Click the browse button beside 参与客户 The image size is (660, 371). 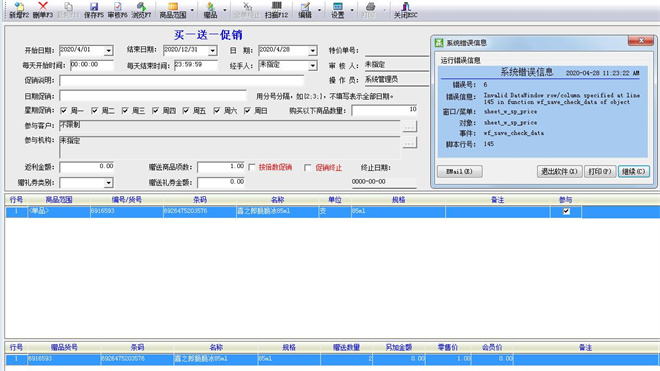410,126
